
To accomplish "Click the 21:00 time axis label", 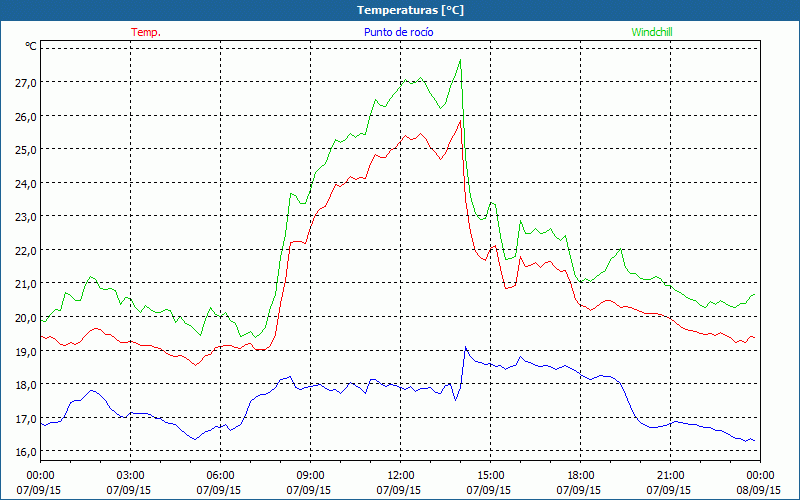I will (x=670, y=476).
